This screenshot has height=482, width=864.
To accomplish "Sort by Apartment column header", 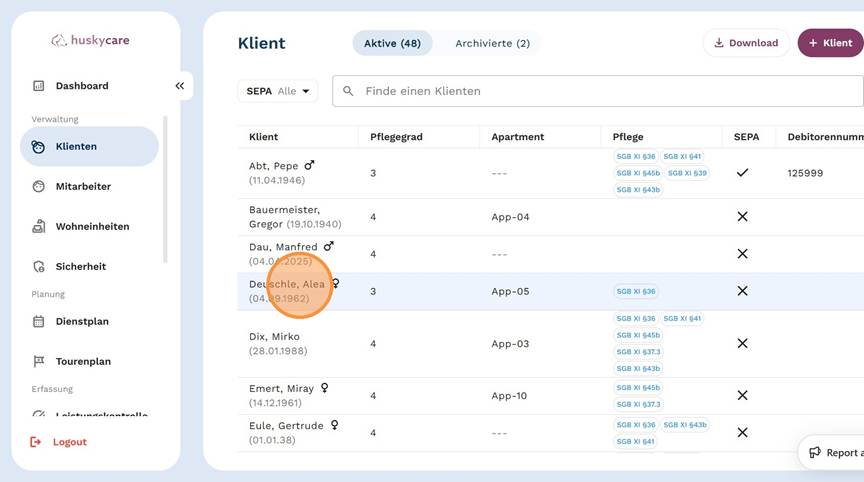I will 517,137.
